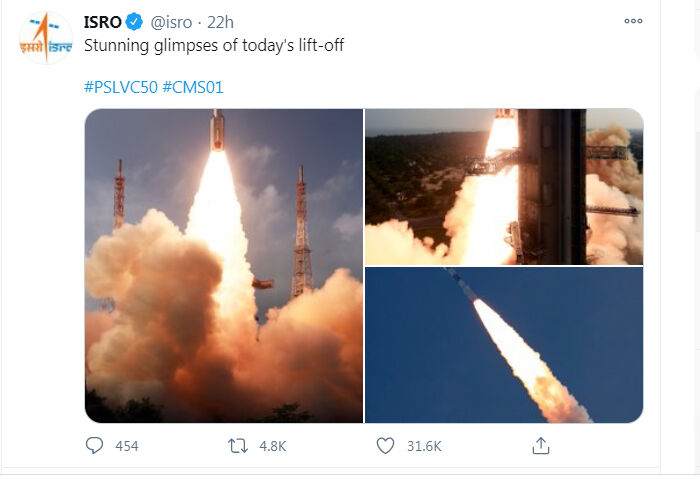Open the large left rocket lift-off photo
Viewport: 700px width, 480px height.
[223, 265]
